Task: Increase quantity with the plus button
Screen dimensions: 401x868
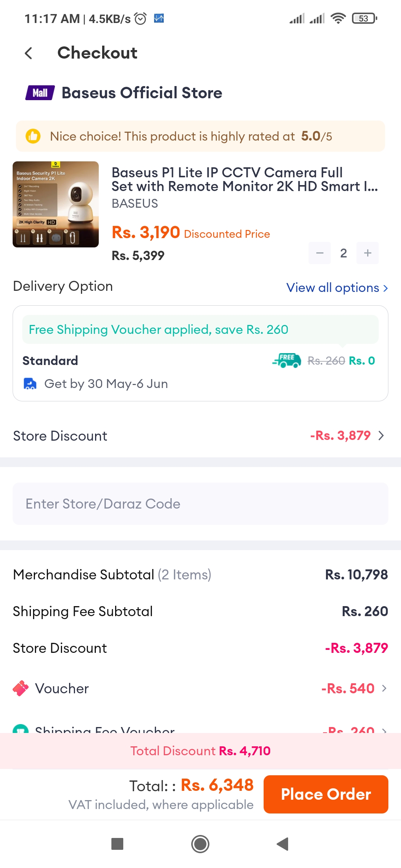Action: point(368,253)
